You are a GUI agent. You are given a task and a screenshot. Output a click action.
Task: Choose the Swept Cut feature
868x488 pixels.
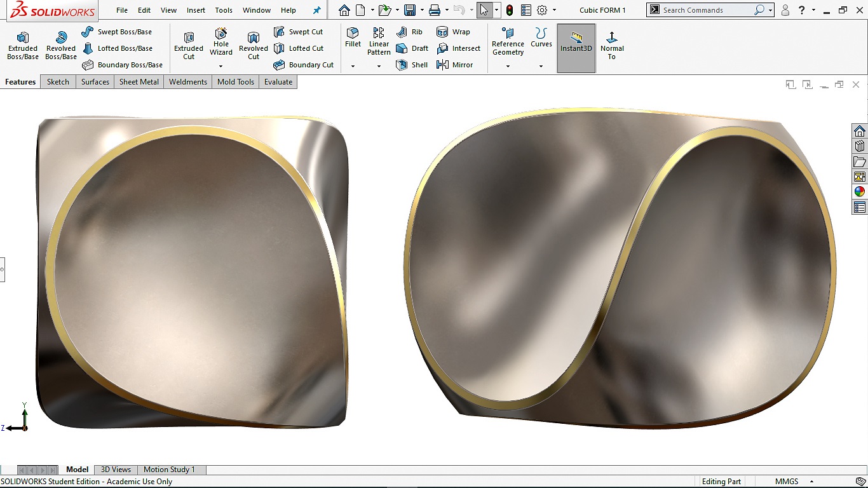[298, 32]
